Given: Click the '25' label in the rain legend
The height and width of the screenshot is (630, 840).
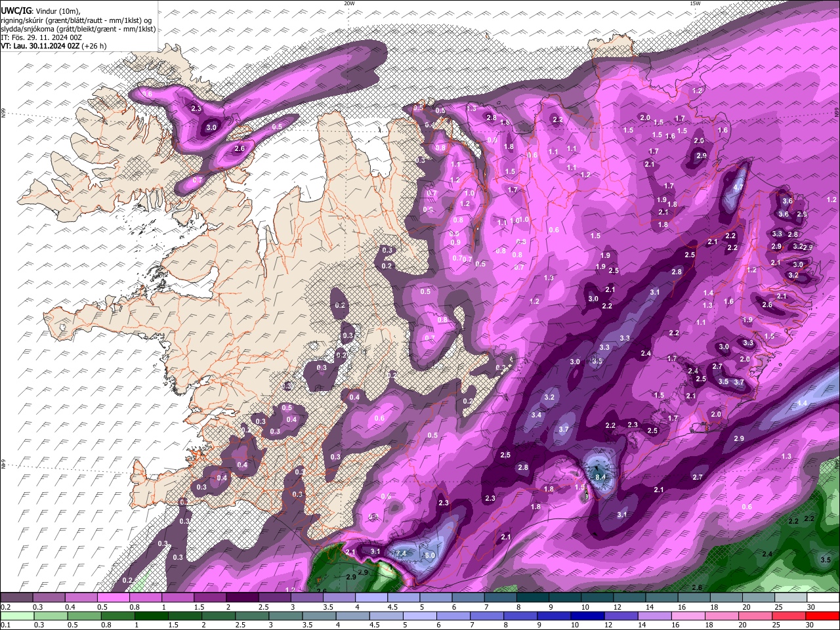Looking at the screenshot, I should pyautogui.click(x=778, y=625).
